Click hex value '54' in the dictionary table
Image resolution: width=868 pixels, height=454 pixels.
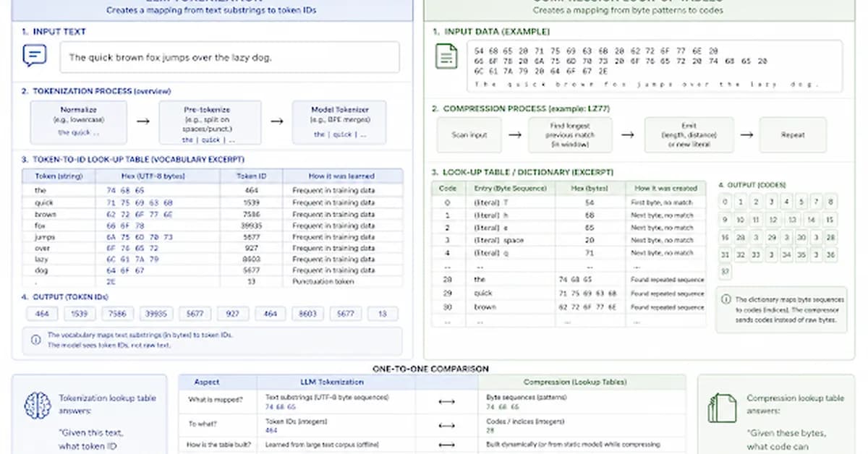[x=590, y=203]
